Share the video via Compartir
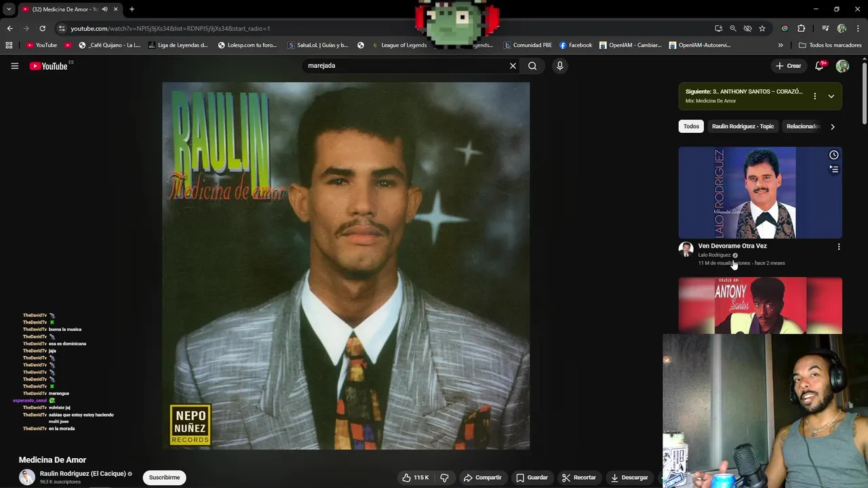Image resolution: width=868 pixels, height=488 pixels. pyautogui.click(x=482, y=477)
